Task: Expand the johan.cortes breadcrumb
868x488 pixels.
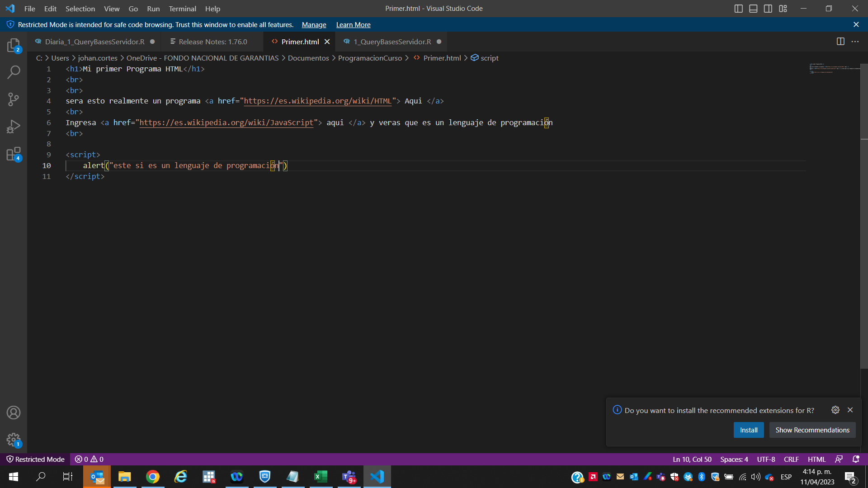Action: [98, 58]
